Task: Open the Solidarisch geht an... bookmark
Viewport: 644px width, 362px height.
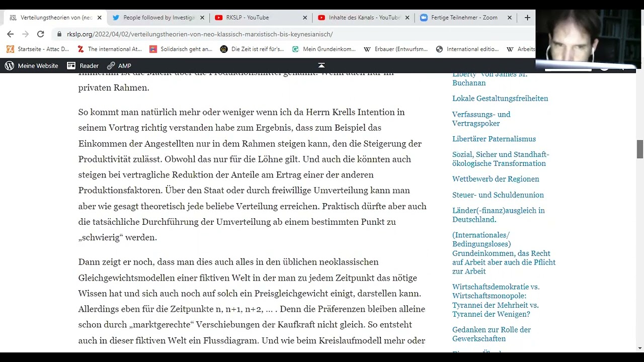Action: (181, 49)
